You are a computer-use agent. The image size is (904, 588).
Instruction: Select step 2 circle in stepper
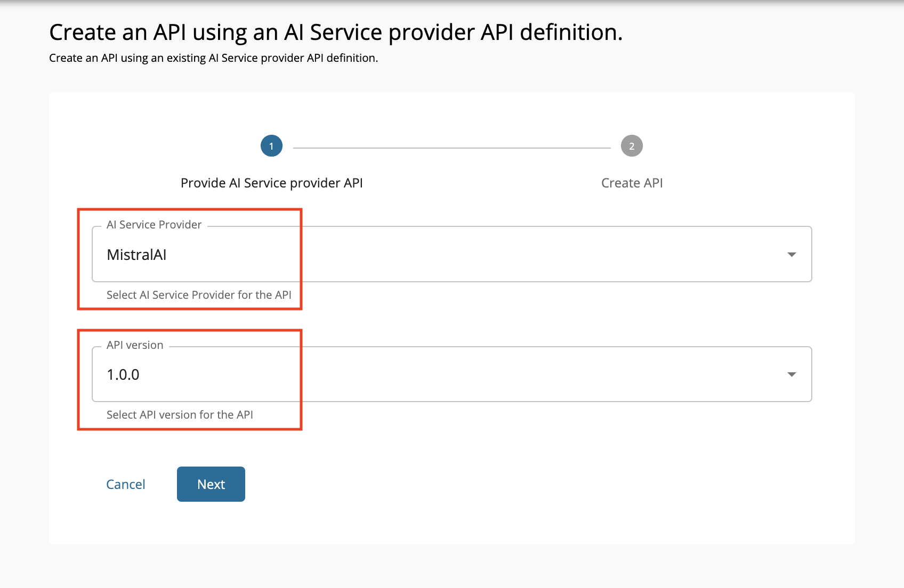(x=632, y=146)
